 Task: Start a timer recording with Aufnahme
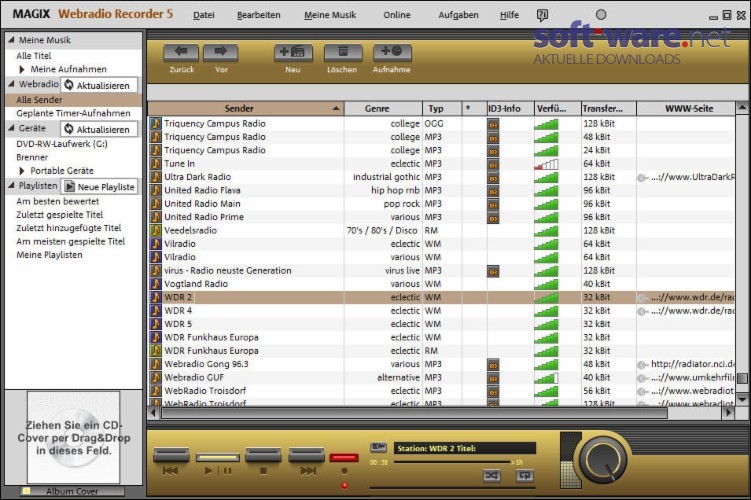[392, 53]
